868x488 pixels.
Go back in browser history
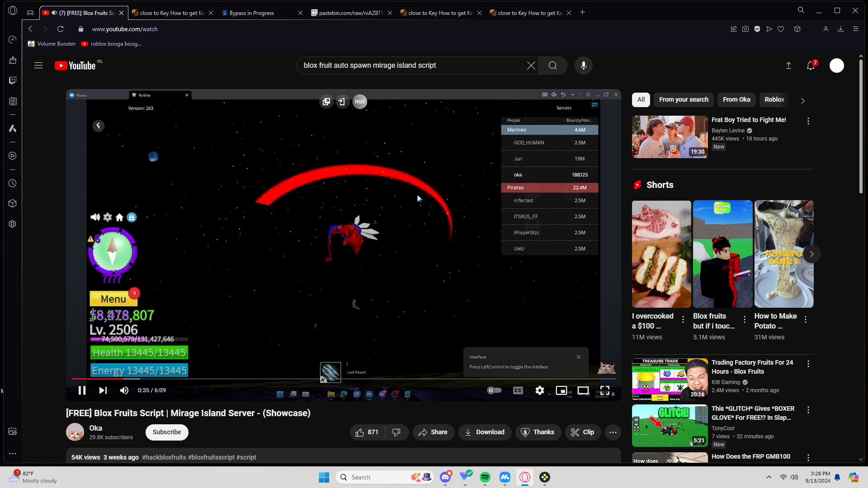pyautogui.click(x=30, y=29)
